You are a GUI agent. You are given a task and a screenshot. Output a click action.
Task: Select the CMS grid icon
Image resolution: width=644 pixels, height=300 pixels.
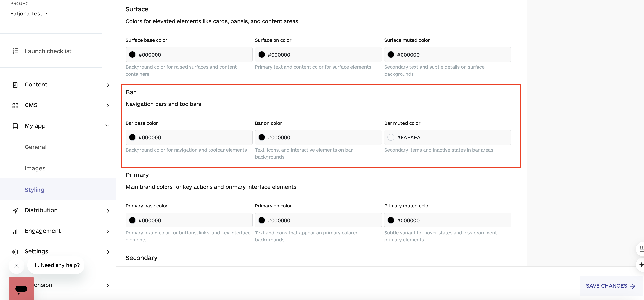tap(15, 105)
